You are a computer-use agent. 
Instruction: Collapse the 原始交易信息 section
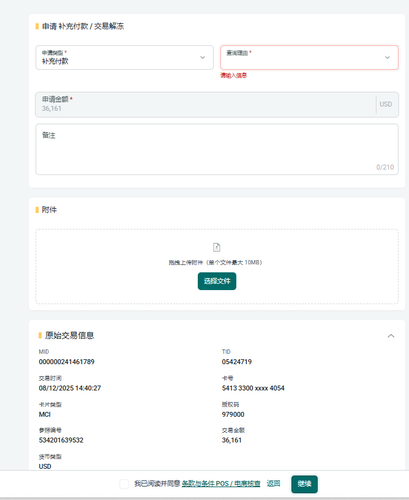pos(391,336)
